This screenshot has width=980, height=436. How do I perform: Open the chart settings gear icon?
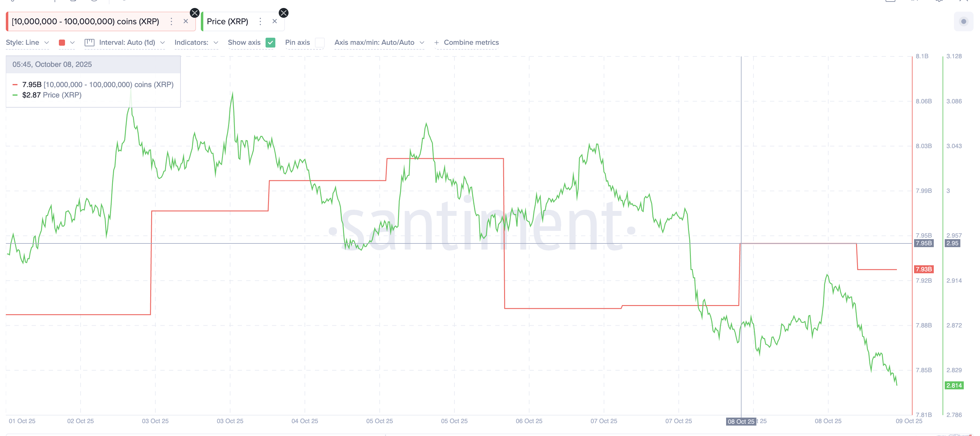point(940,2)
